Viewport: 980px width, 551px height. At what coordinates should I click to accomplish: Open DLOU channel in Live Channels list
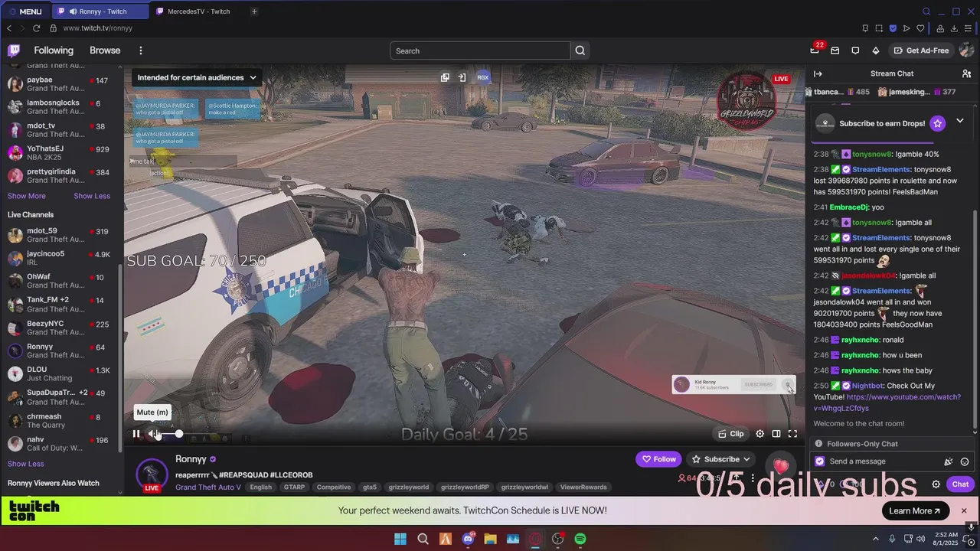61,373
